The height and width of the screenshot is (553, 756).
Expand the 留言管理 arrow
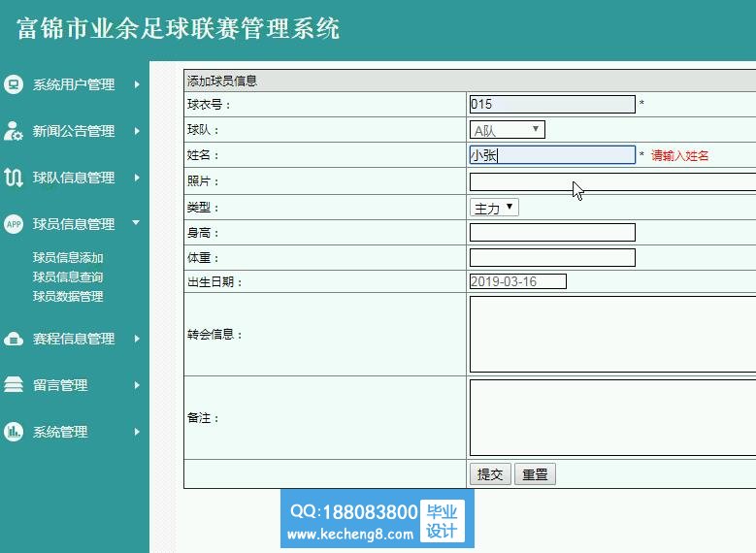137,385
